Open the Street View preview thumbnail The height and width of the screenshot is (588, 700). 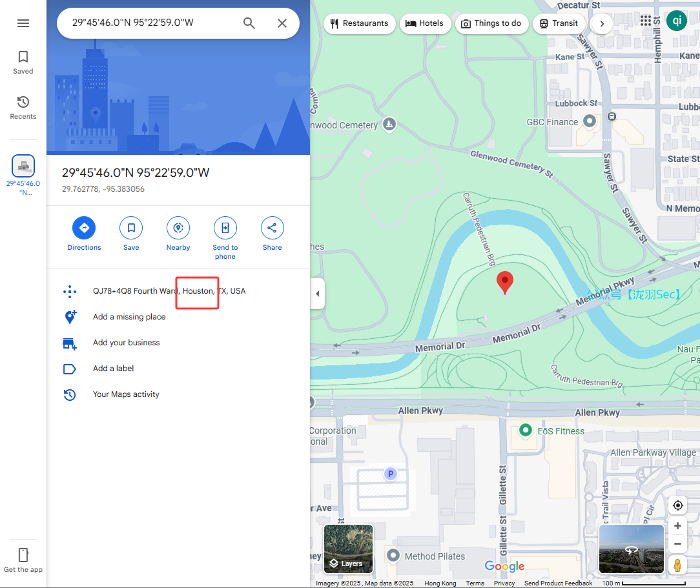point(631,549)
